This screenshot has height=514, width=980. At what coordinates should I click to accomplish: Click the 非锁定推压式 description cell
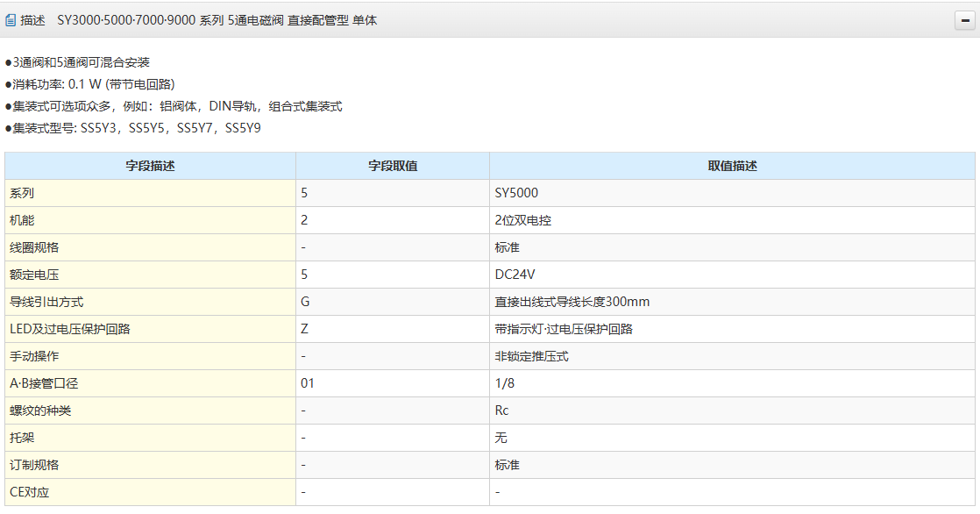(x=531, y=356)
